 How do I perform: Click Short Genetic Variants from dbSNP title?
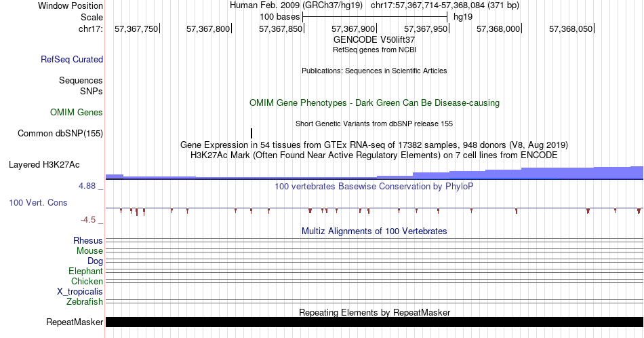(374, 124)
